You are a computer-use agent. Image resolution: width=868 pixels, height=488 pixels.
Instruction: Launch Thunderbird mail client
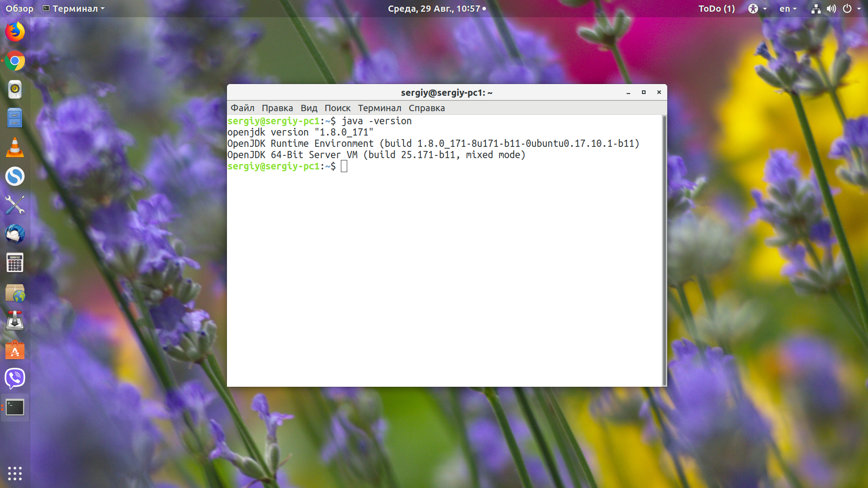click(15, 234)
